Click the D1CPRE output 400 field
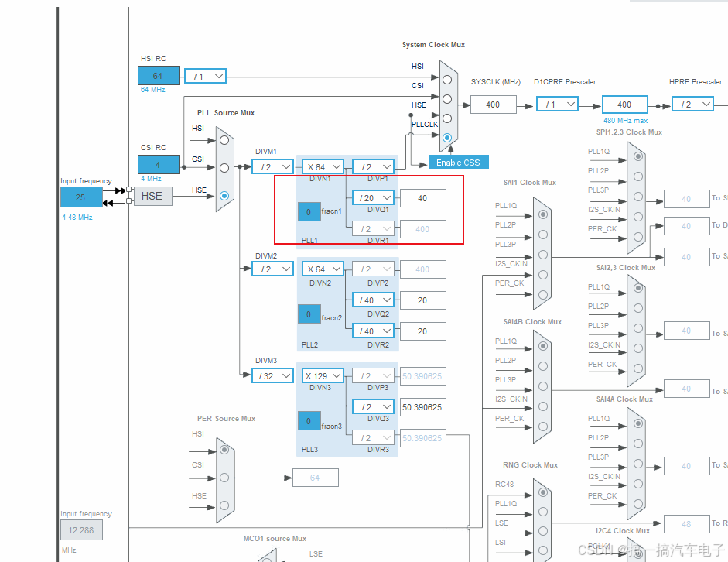The width and height of the screenshot is (728, 562). point(624,105)
